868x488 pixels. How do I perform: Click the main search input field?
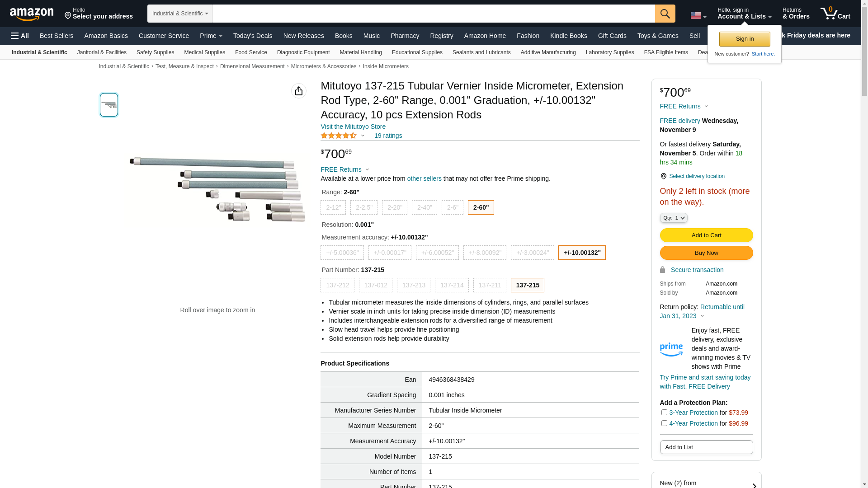[433, 14]
